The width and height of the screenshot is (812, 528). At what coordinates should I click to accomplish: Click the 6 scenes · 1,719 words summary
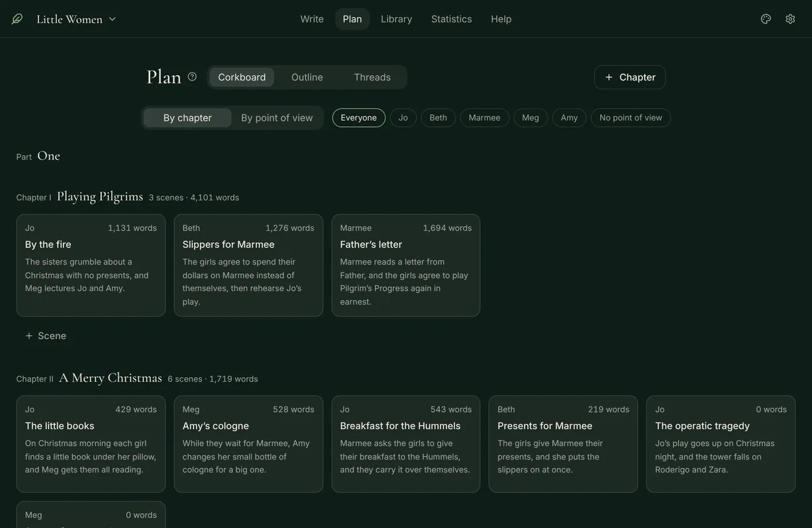pyautogui.click(x=213, y=379)
